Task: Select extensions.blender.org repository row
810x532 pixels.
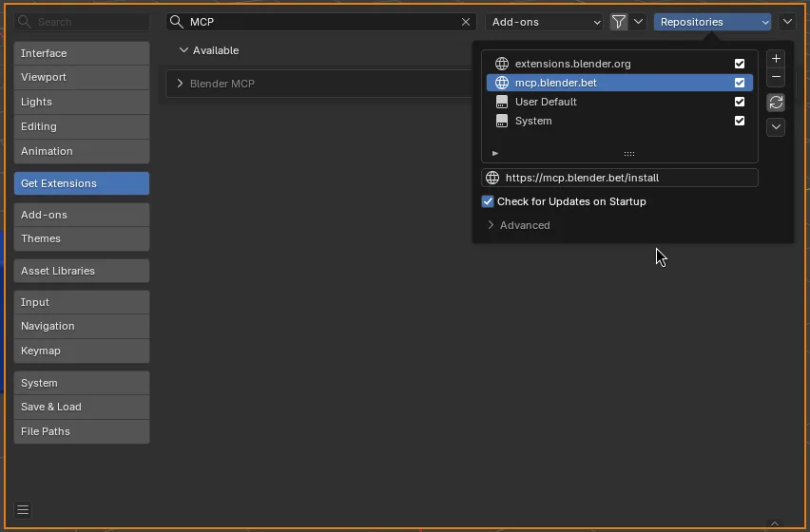Action: coord(619,64)
